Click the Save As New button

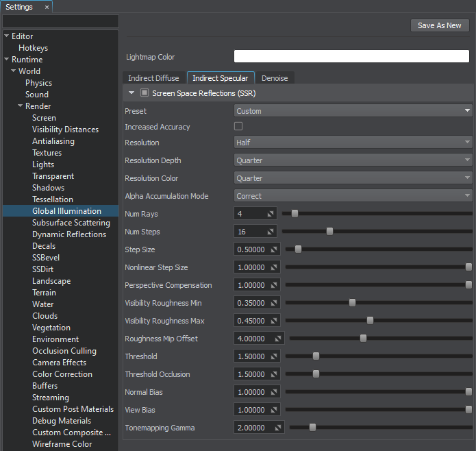pyautogui.click(x=440, y=25)
